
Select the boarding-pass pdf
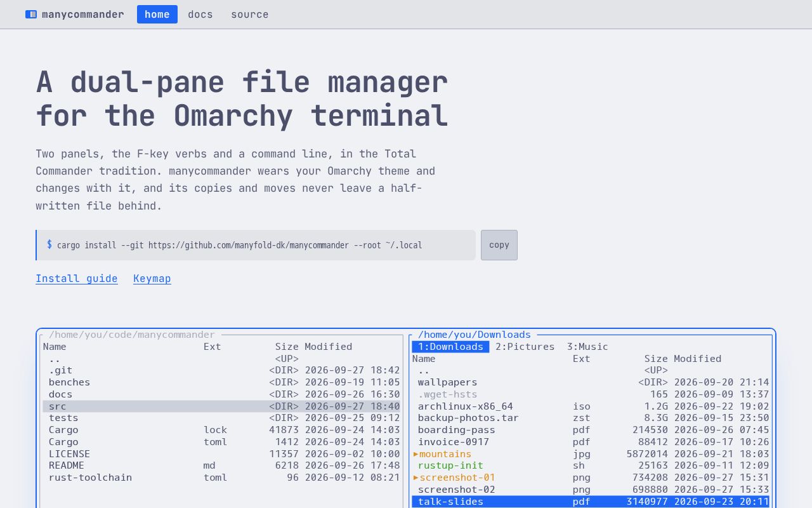click(591, 430)
